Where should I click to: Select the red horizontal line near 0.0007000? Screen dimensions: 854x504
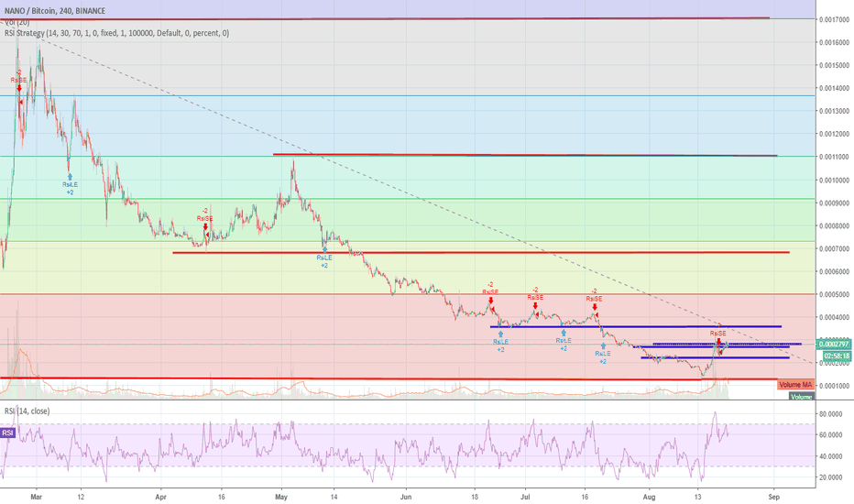pyautogui.click(x=481, y=252)
